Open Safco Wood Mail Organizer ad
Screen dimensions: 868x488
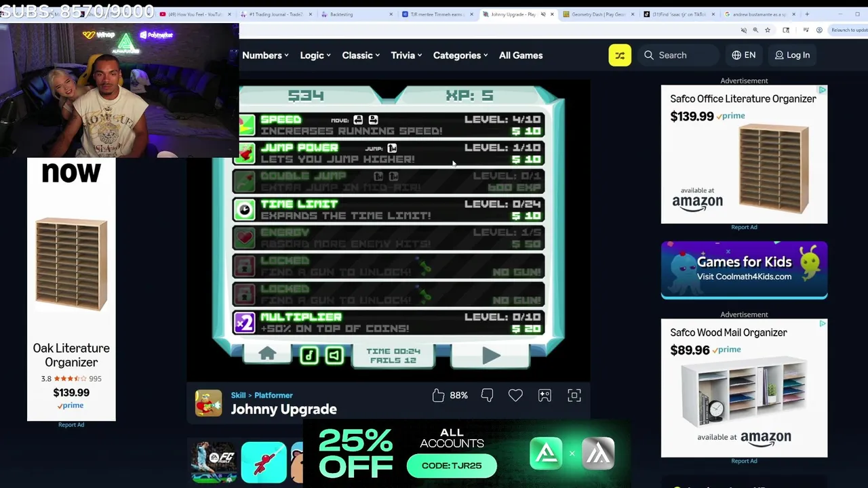coord(744,388)
